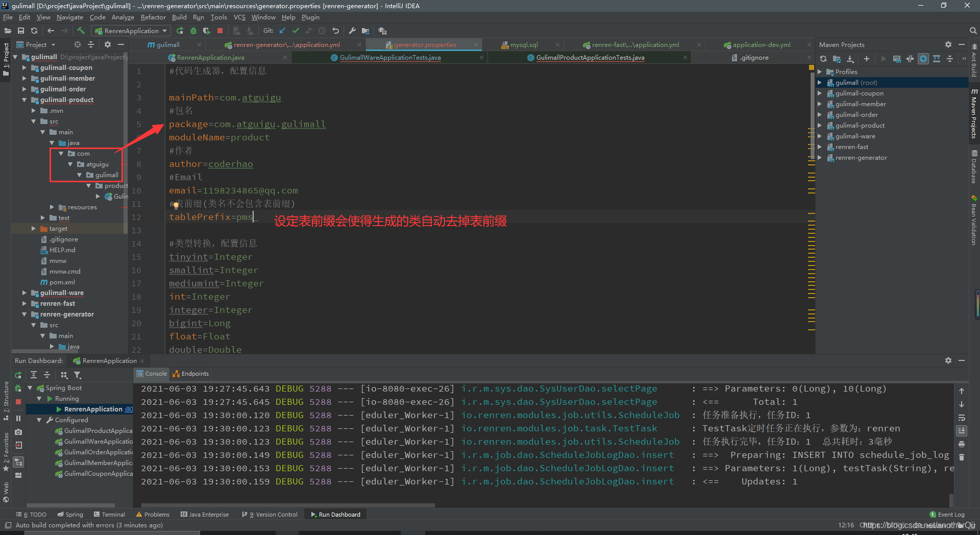980x535 pixels.
Task: Open Project view mode dropdown
Action: [36, 44]
